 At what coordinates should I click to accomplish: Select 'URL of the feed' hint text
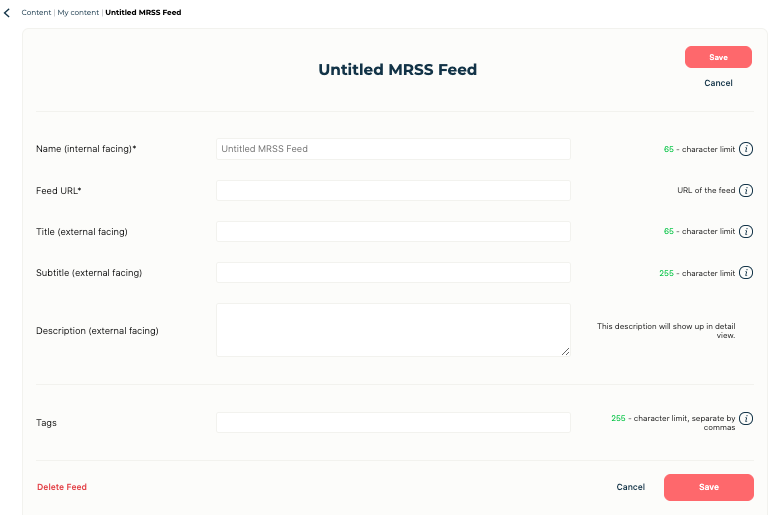pos(706,190)
